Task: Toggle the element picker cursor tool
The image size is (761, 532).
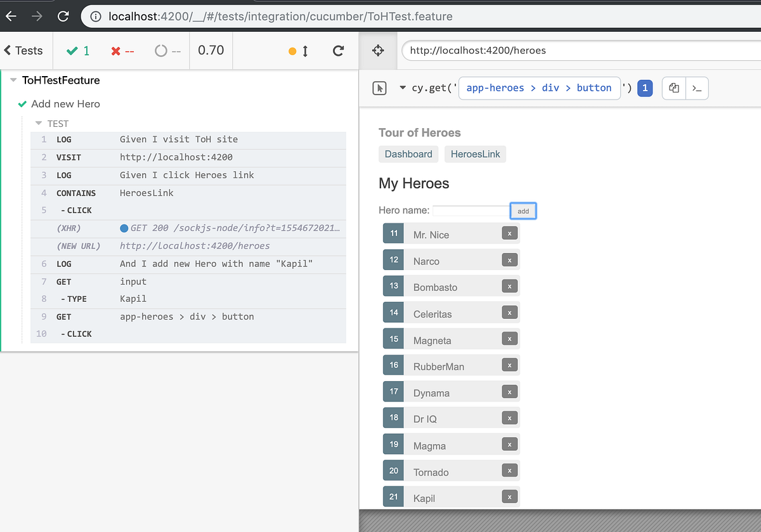Action: point(379,88)
